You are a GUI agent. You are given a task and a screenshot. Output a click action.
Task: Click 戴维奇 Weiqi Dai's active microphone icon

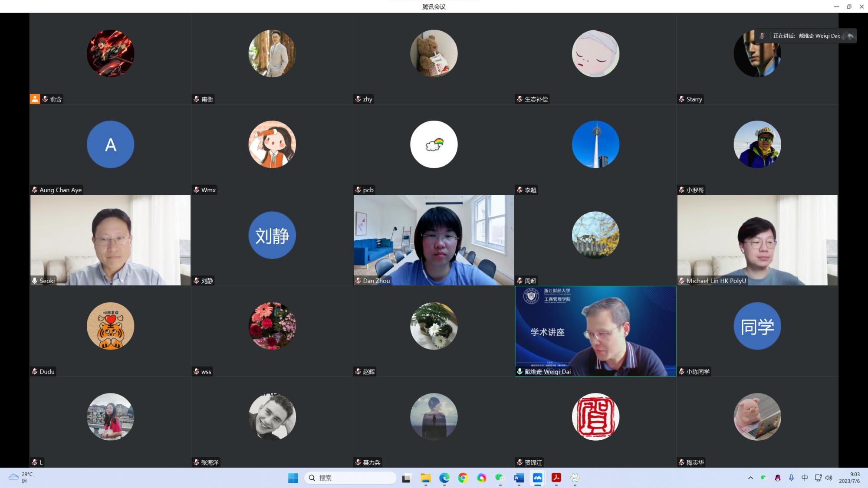(520, 371)
